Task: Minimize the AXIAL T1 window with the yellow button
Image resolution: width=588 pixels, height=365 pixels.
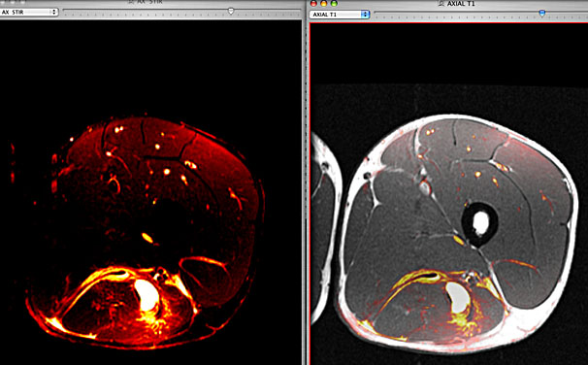Action: point(324,3)
